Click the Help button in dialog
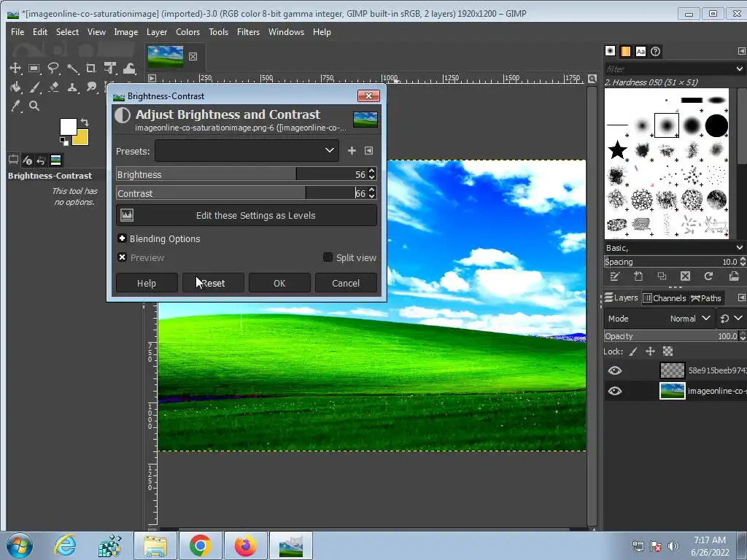The image size is (747, 560). coord(147,283)
